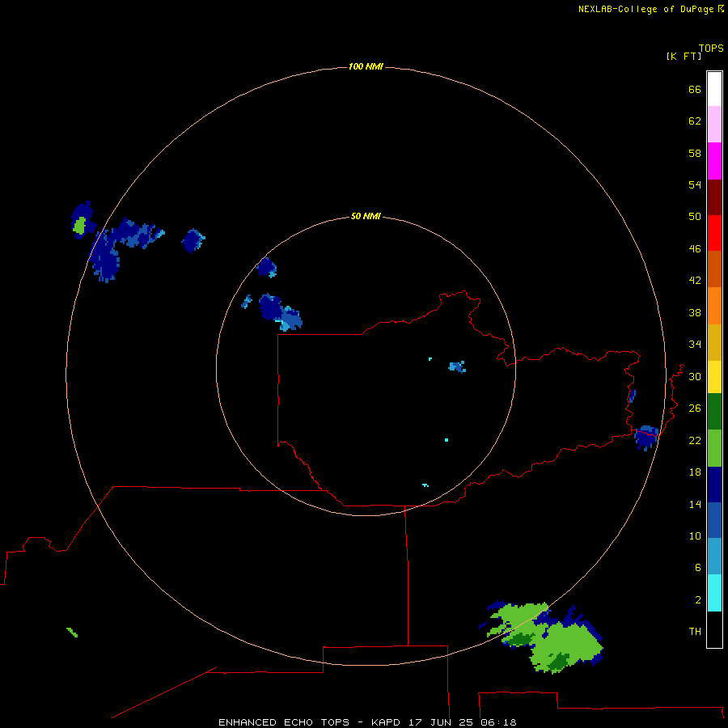Click the 38 legend value
This screenshot has height=728, width=728.
[x=695, y=313]
